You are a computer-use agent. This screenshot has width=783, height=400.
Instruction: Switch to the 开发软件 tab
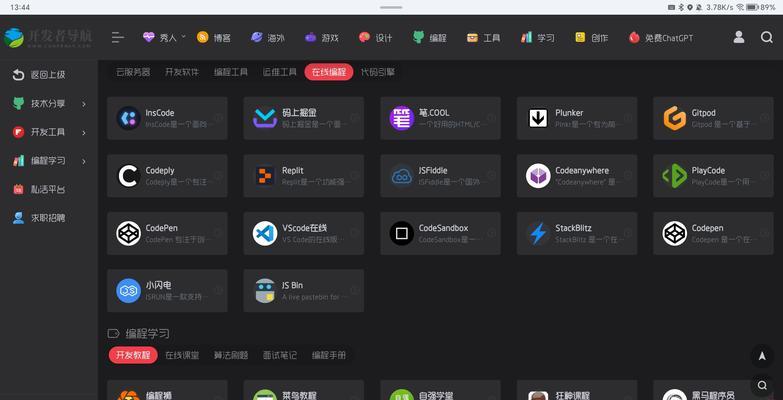[x=182, y=72]
